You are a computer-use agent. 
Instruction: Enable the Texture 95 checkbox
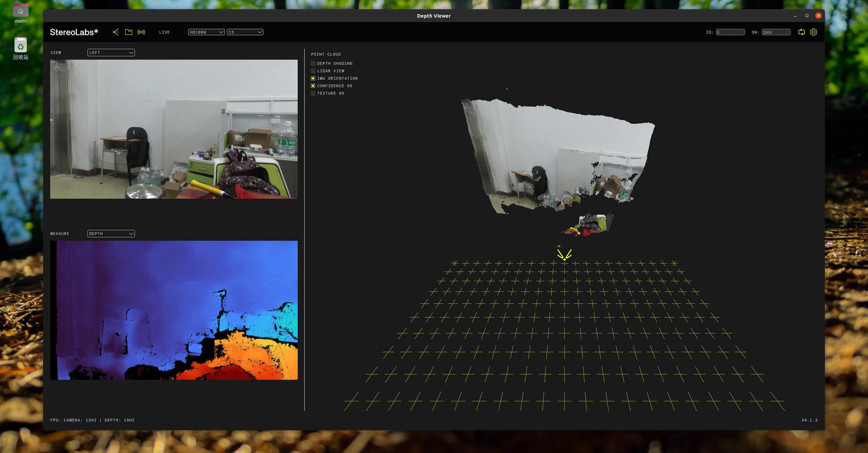(313, 93)
